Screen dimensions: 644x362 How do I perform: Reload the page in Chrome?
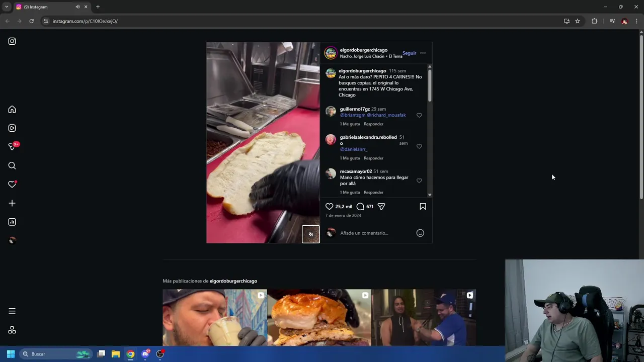coord(31,21)
